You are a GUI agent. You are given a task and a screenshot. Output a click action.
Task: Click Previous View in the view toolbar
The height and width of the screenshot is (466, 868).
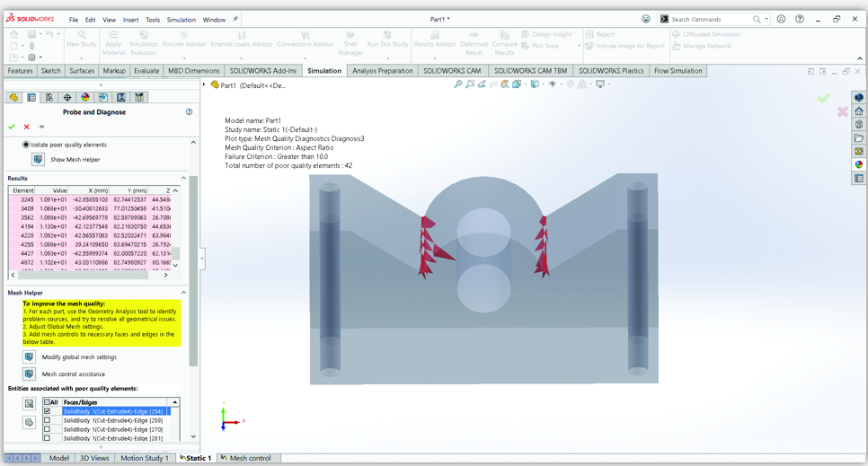coord(482,84)
